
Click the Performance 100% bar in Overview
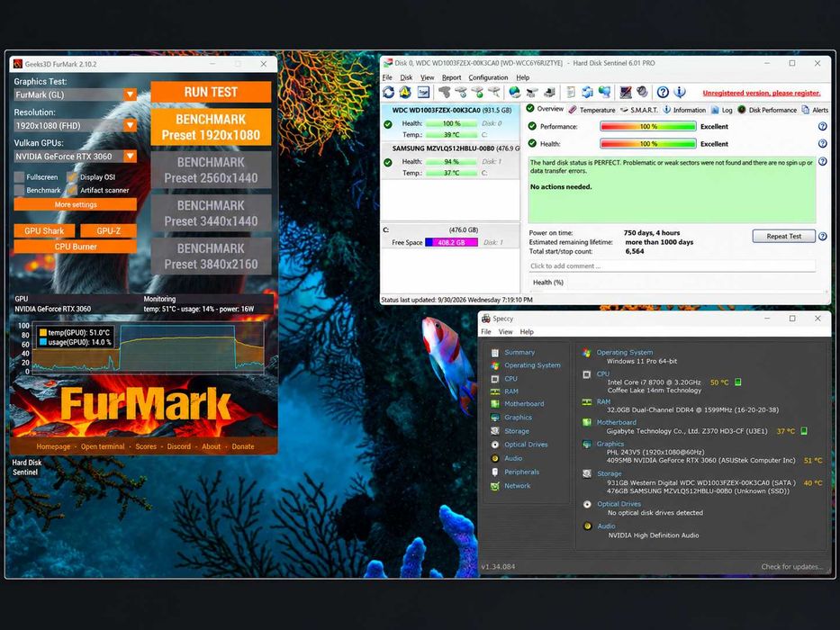pyautogui.click(x=648, y=127)
